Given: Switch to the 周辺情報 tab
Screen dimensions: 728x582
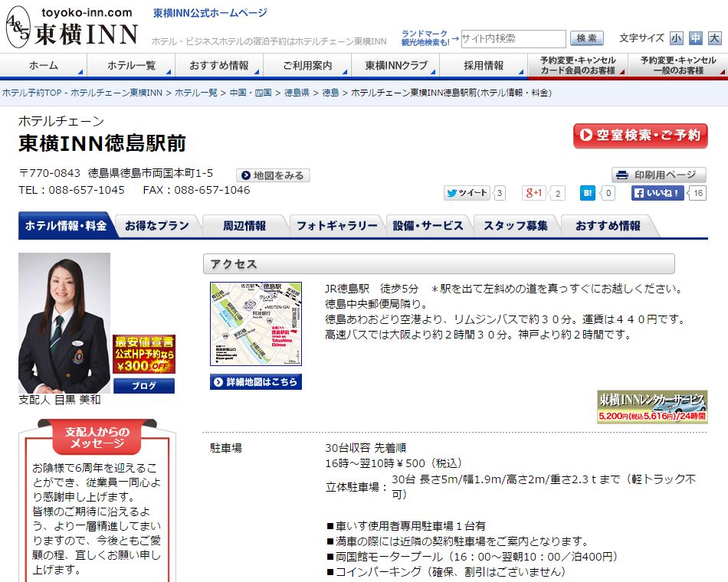Looking at the screenshot, I should (244, 226).
